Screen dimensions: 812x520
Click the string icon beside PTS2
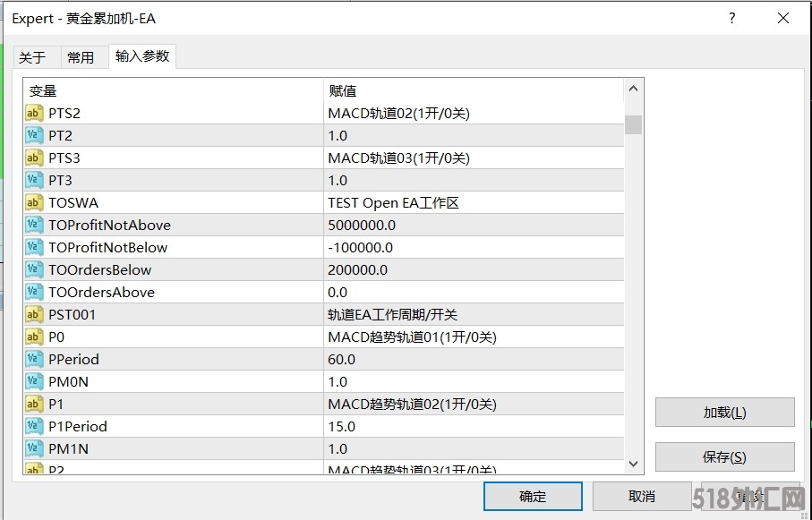(x=34, y=114)
